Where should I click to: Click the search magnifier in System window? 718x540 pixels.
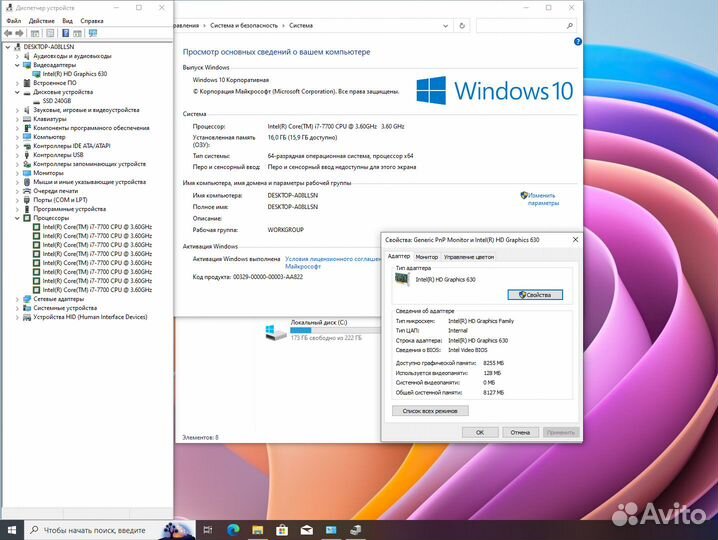click(x=570, y=26)
